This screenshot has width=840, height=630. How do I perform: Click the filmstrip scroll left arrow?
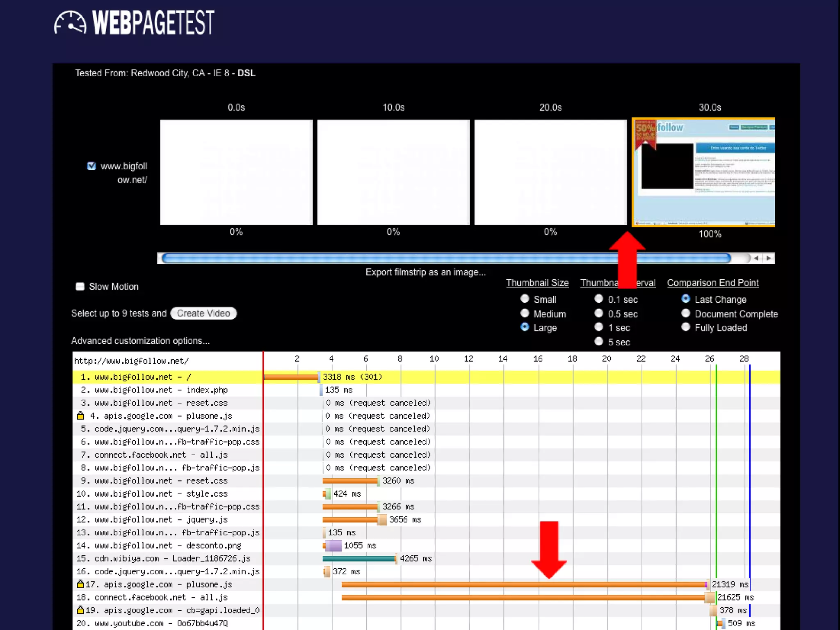tap(756, 258)
